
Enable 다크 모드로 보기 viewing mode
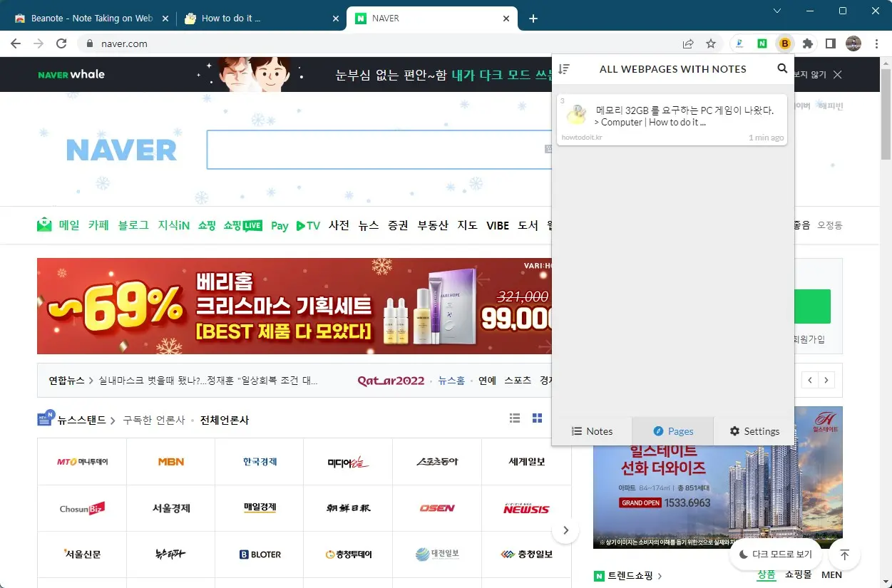click(x=775, y=555)
